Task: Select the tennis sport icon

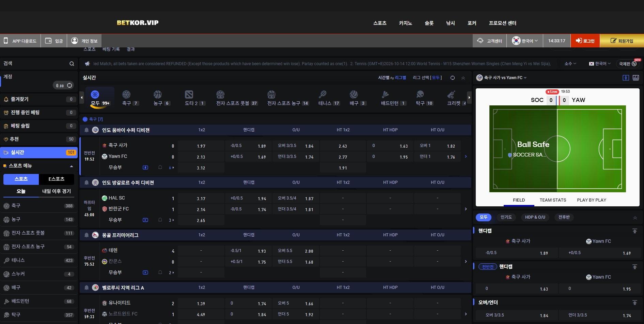Action: click(323, 94)
